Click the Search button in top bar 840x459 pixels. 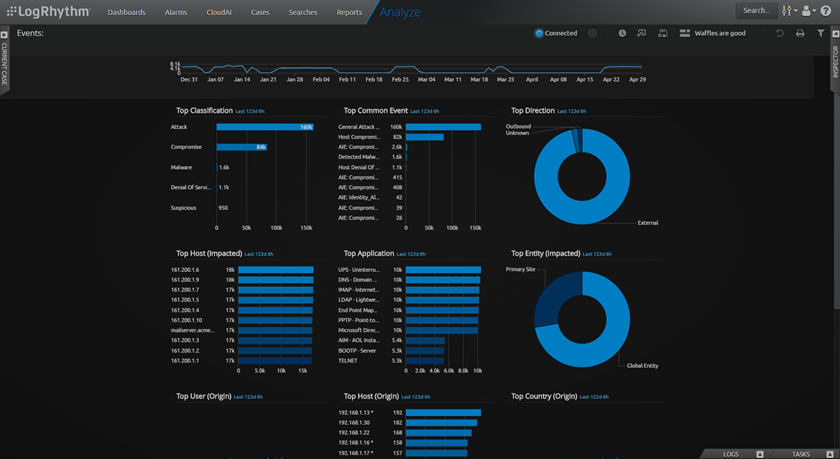coord(757,11)
